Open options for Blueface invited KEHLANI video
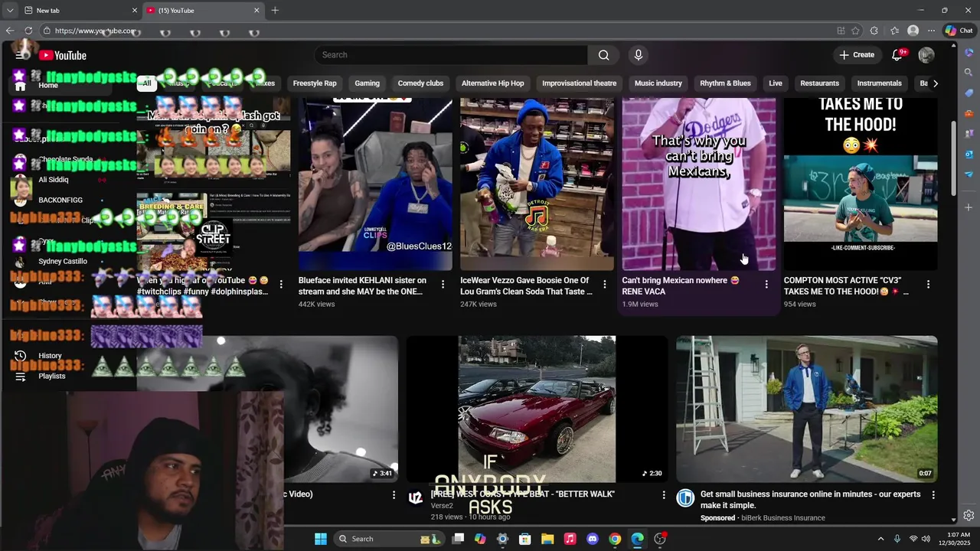Image resolution: width=980 pixels, height=551 pixels. tap(443, 284)
